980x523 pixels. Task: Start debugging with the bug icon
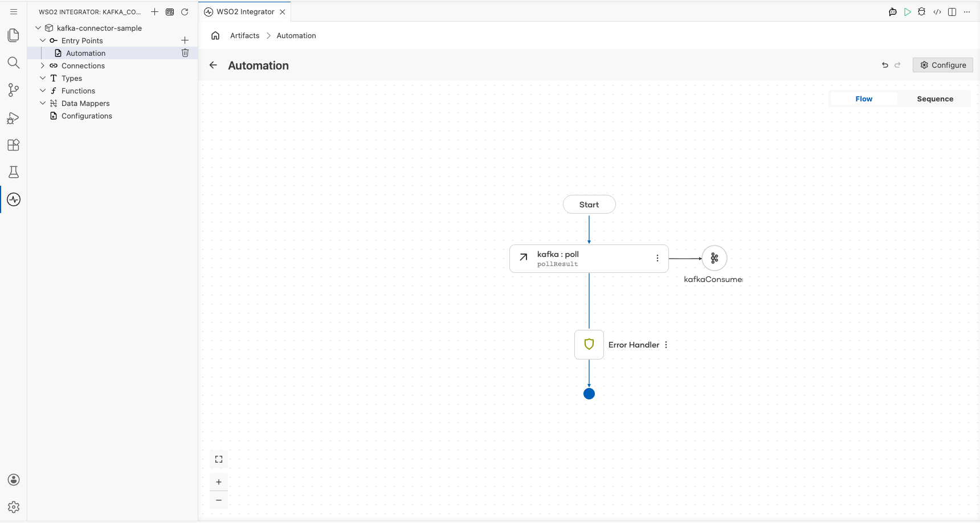922,11
